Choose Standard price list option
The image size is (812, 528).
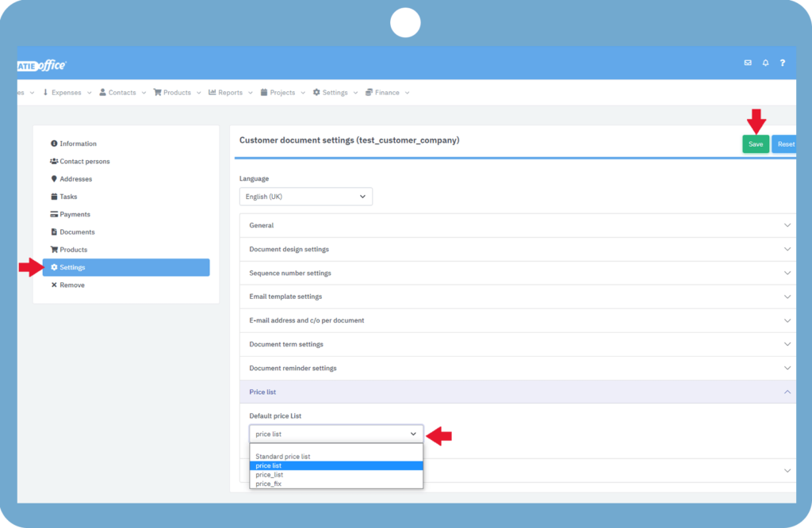pos(336,457)
